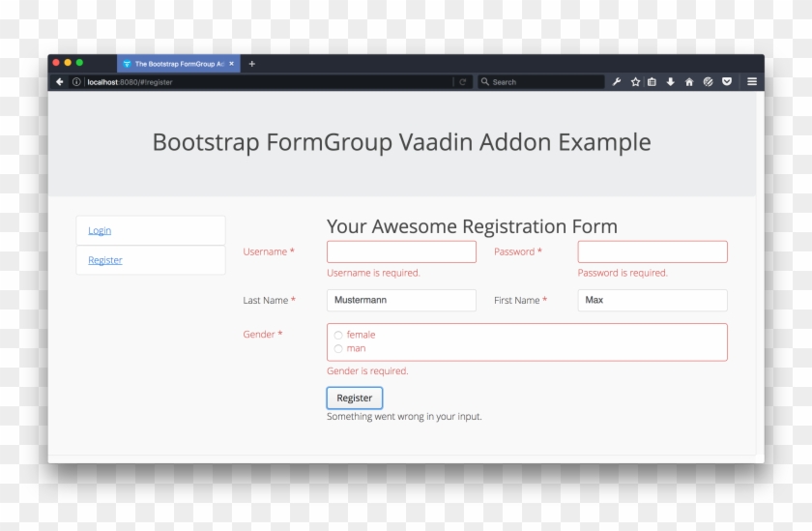The image size is (812, 531).
Task: Select The Bootstrap FormGroup tab
Action: [x=179, y=64]
